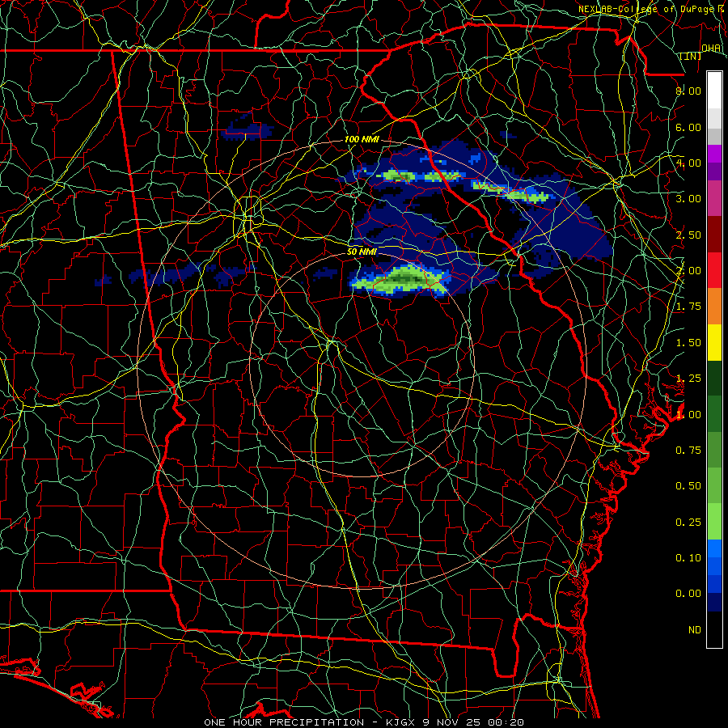
Task: Click the 1.25 legend value
Action: tap(688, 379)
